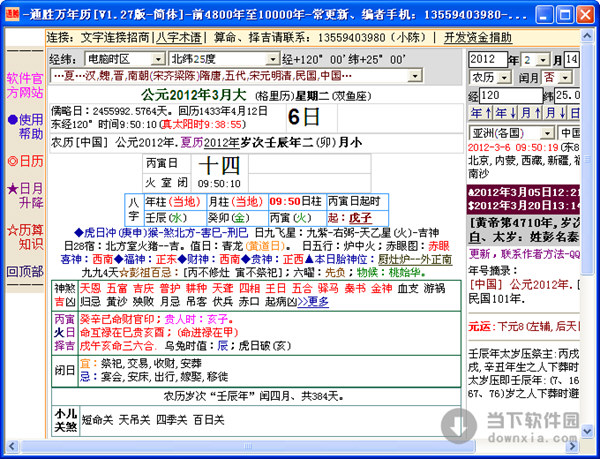This screenshot has height=459, width=600.
Task: Click the 09:50日柱 cell
Action: pos(297,202)
